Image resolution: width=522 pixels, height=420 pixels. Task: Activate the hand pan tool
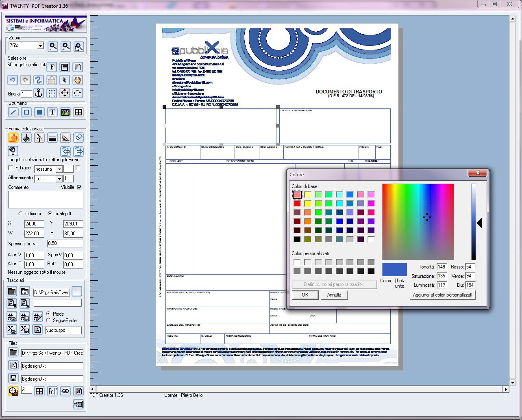click(x=78, y=80)
